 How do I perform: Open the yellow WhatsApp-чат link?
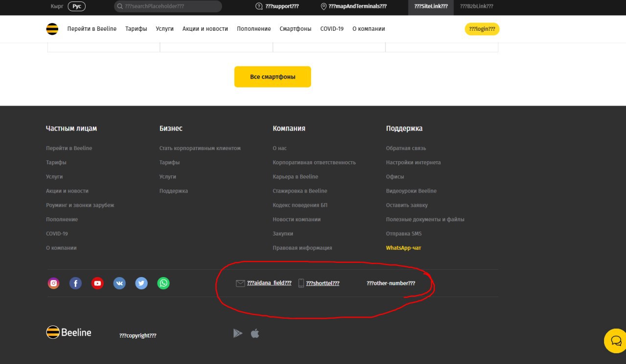(x=403, y=248)
